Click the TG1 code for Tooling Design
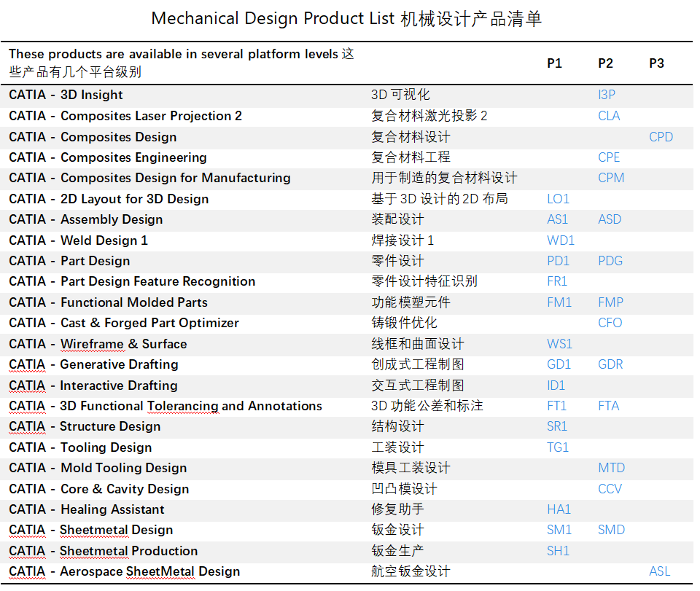 [558, 447]
